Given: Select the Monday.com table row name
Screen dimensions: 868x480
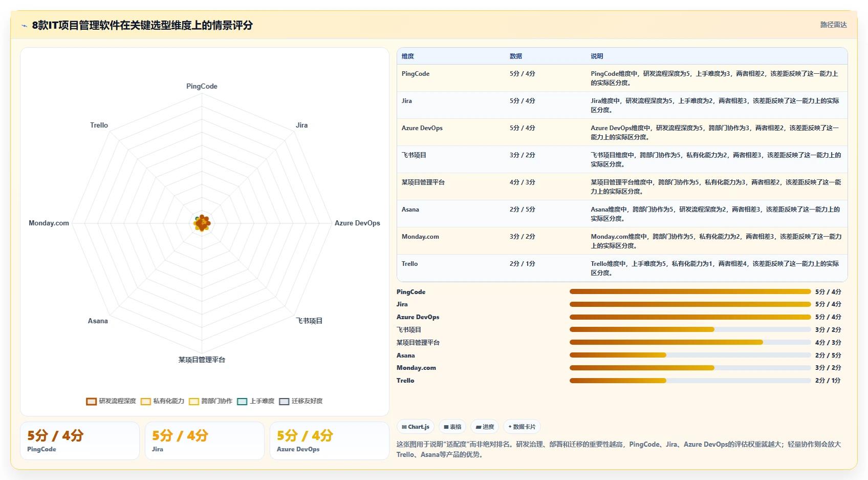Looking at the screenshot, I should click(420, 237).
